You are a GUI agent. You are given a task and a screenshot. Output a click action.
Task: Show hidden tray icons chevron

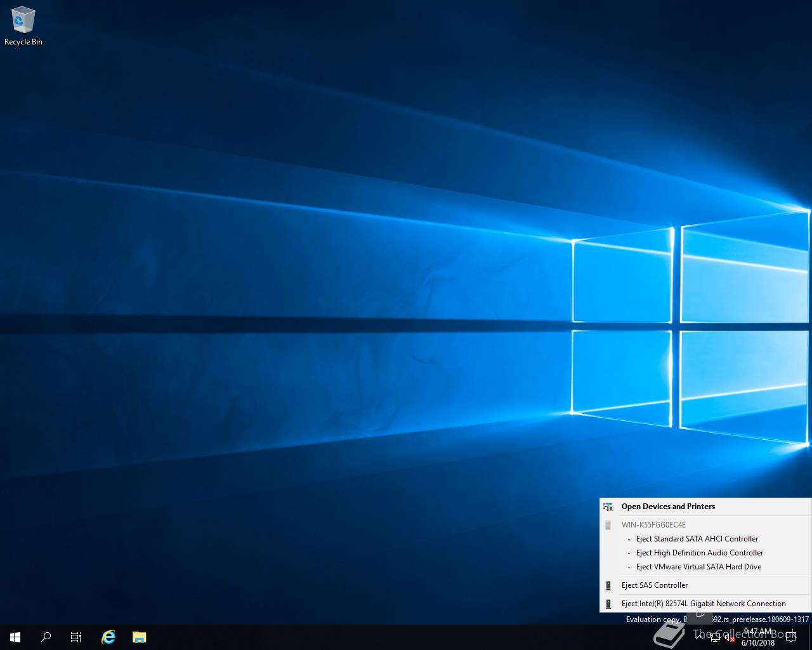700,637
